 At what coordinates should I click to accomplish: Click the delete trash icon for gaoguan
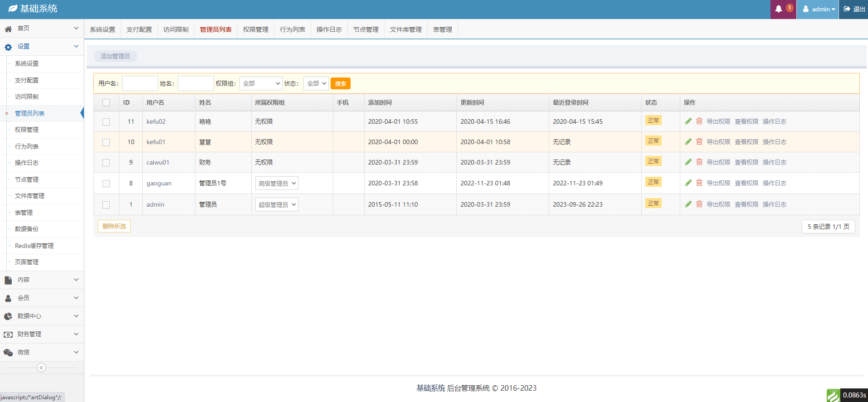[x=699, y=183]
